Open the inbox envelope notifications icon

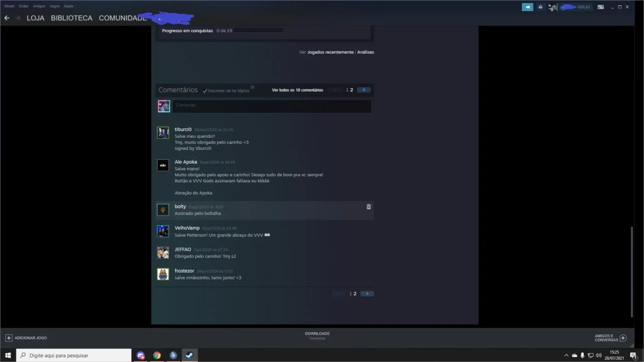(540, 7)
